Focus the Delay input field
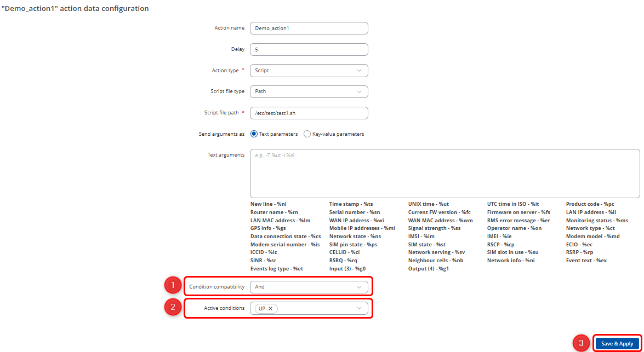This screenshot has height=352, width=644. coord(309,49)
